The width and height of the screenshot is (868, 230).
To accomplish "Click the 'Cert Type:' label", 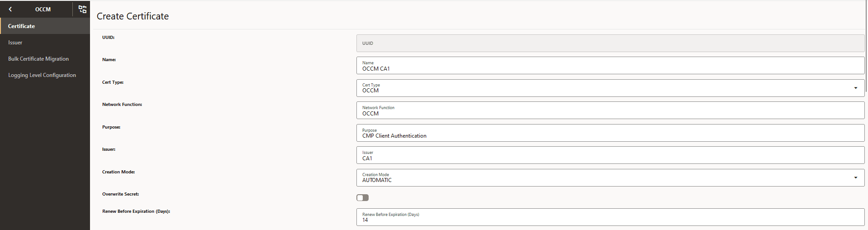I will tap(113, 82).
